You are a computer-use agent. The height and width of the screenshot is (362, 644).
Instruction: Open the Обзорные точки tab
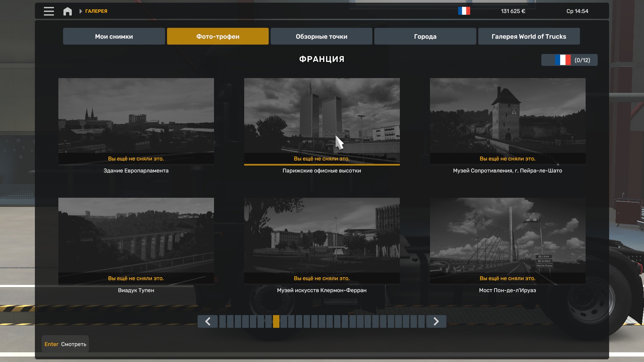pos(321,37)
